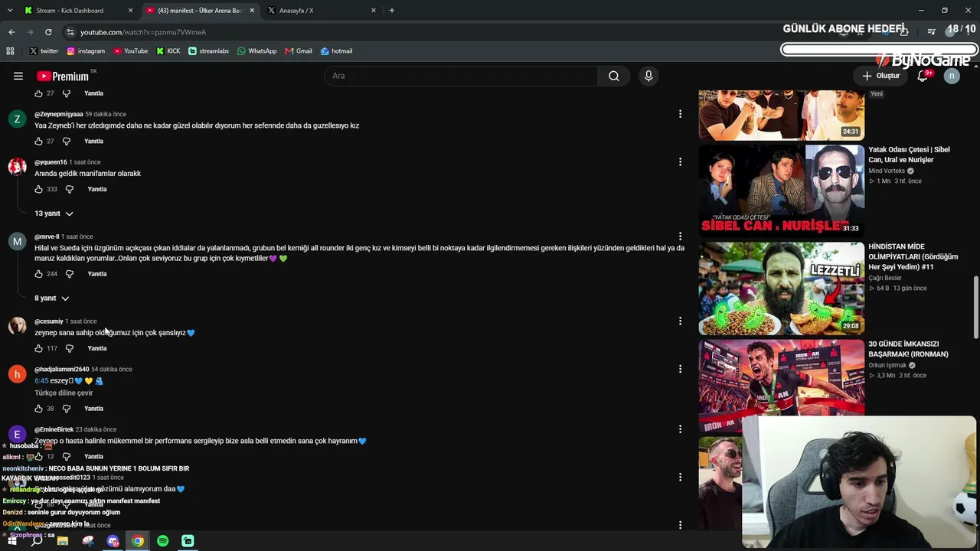This screenshot has height=551, width=980.
Task: Click the YouTube search field Ara
Action: 461,76
